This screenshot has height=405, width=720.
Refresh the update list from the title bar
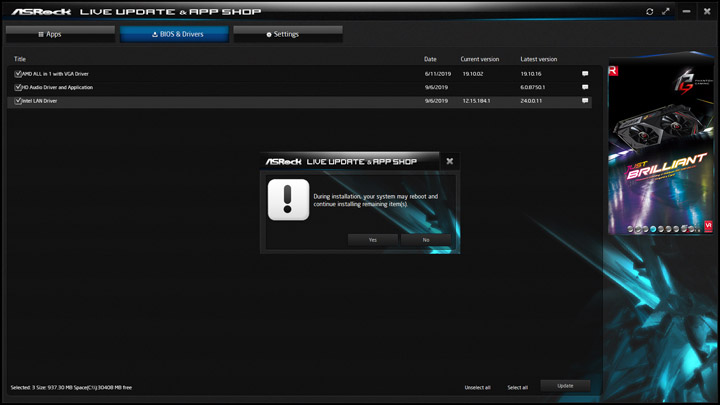(x=649, y=11)
